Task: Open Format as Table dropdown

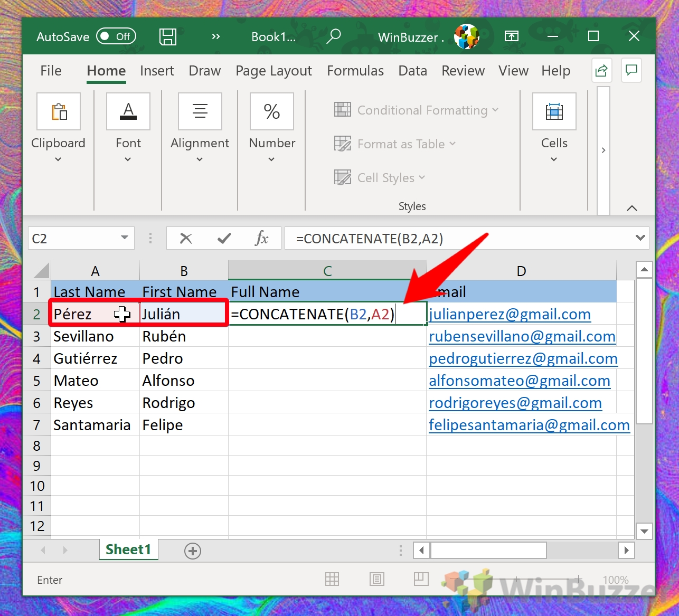Action: [x=395, y=144]
